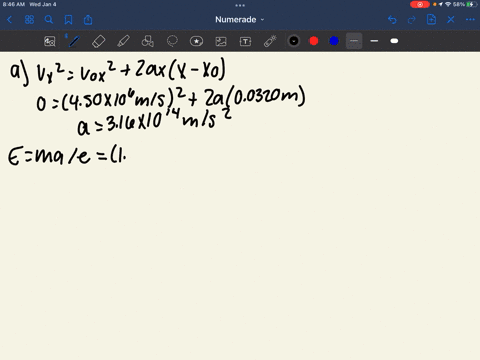
Task: Open the share export menu
Action: point(88,20)
